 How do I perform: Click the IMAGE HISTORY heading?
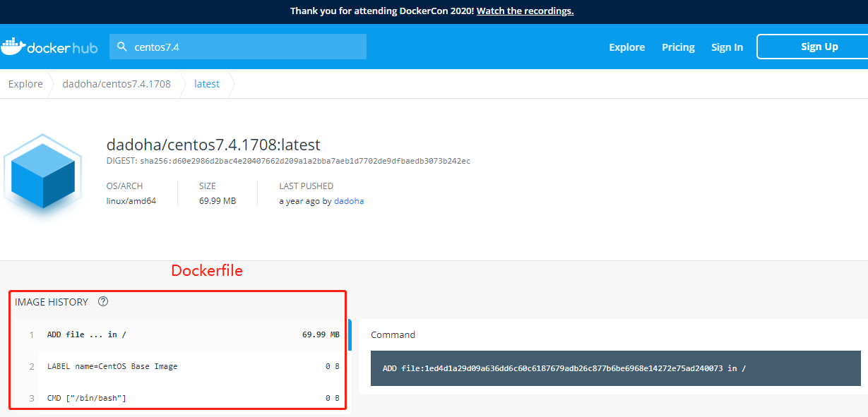click(52, 302)
